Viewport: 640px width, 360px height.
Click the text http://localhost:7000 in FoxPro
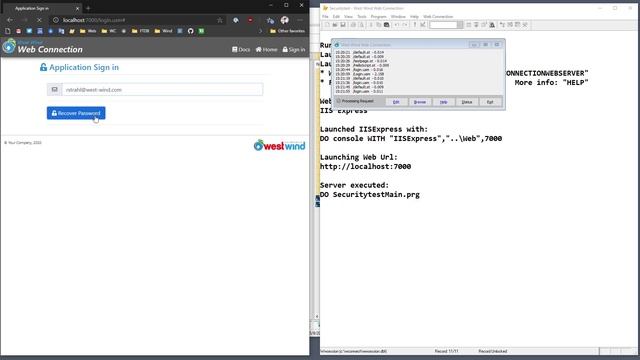point(365,167)
